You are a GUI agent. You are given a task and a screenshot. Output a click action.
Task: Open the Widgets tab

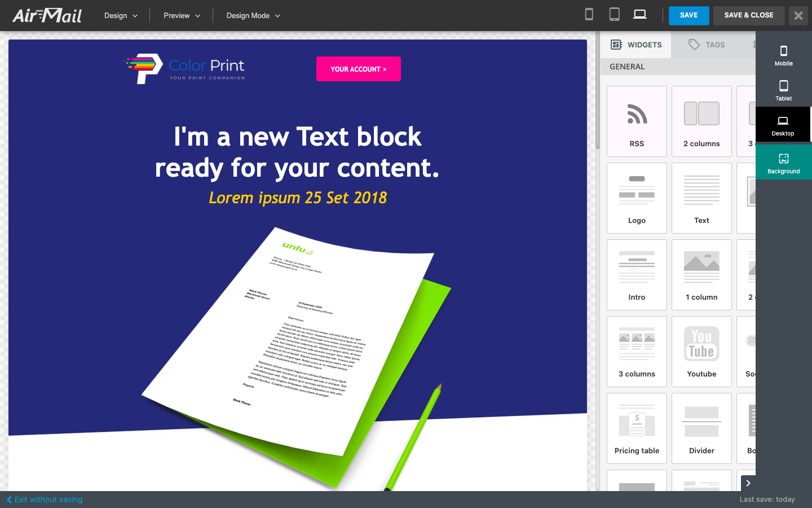coord(636,45)
